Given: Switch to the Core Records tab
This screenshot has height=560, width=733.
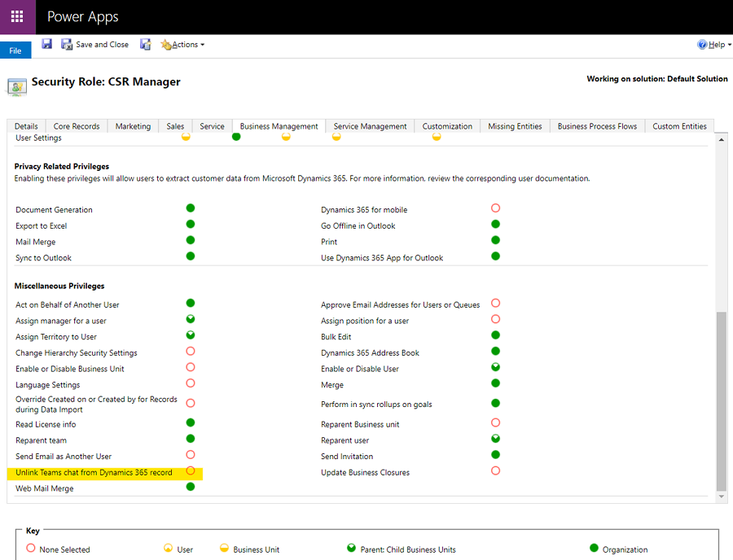Looking at the screenshot, I should (x=77, y=126).
